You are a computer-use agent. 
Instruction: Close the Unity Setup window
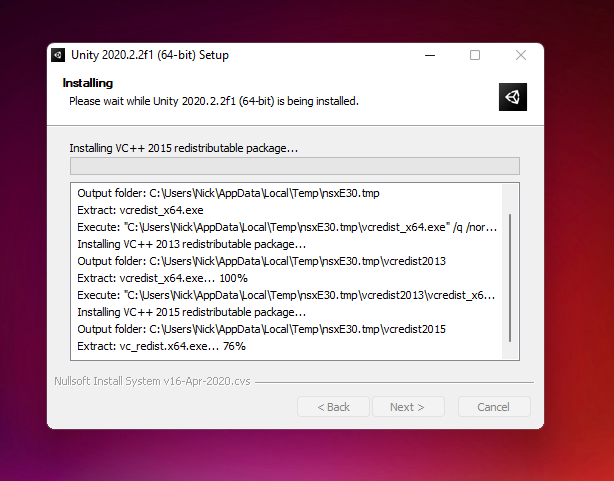[521, 55]
